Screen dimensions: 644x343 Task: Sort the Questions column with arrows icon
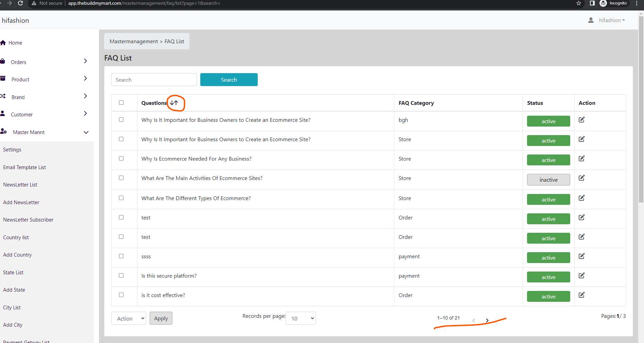click(174, 103)
